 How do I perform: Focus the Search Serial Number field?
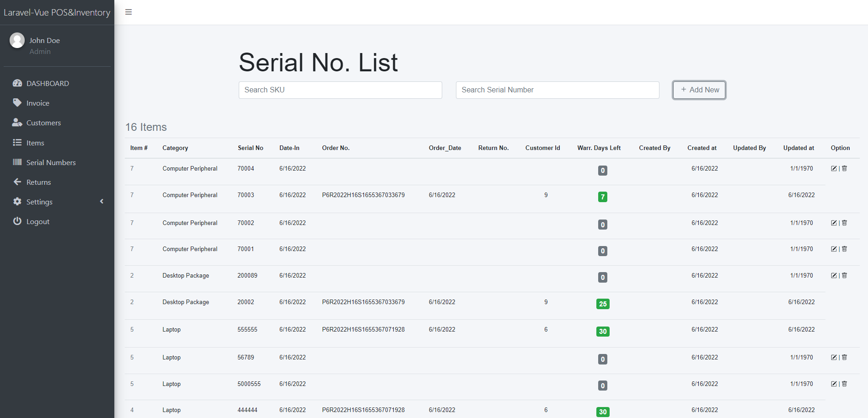coord(557,90)
